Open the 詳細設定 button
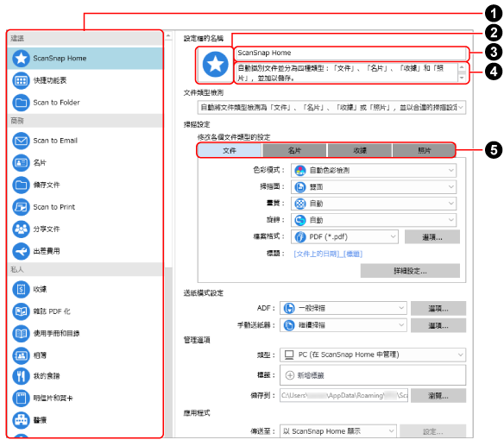The height and width of the screenshot is (446, 504). click(x=410, y=271)
